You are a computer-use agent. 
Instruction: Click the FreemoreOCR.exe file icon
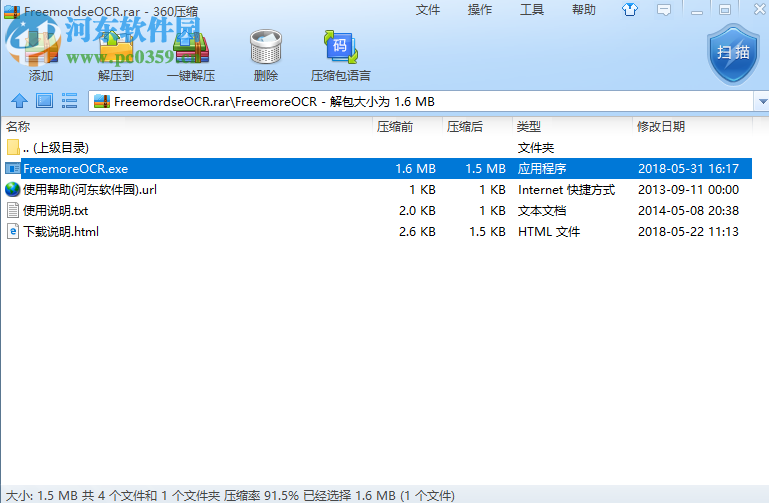tap(13, 169)
